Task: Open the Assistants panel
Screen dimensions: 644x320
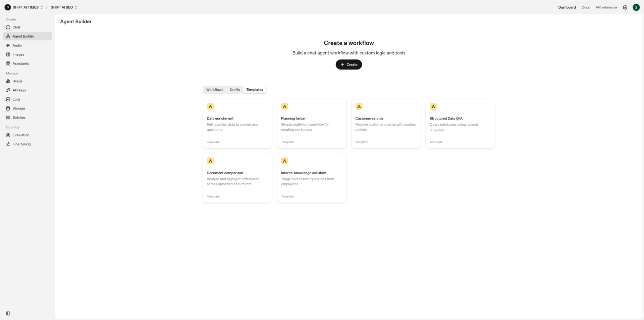Action: click(x=8, y=63)
